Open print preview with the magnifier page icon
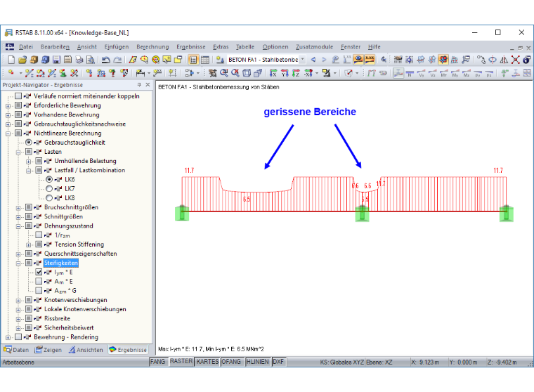Image resolution: width=534 pixels, height=392 pixels. click(91, 60)
